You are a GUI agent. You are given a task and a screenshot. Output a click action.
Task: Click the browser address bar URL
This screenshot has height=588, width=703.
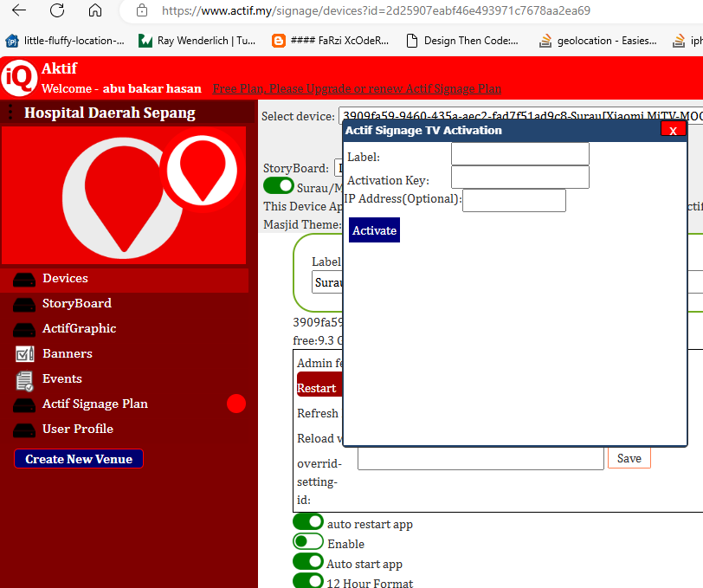tap(376, 10)
